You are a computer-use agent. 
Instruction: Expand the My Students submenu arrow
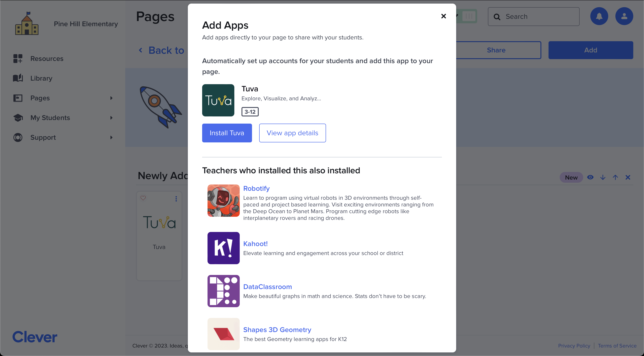pyautogui.click(x=112, y=118)
